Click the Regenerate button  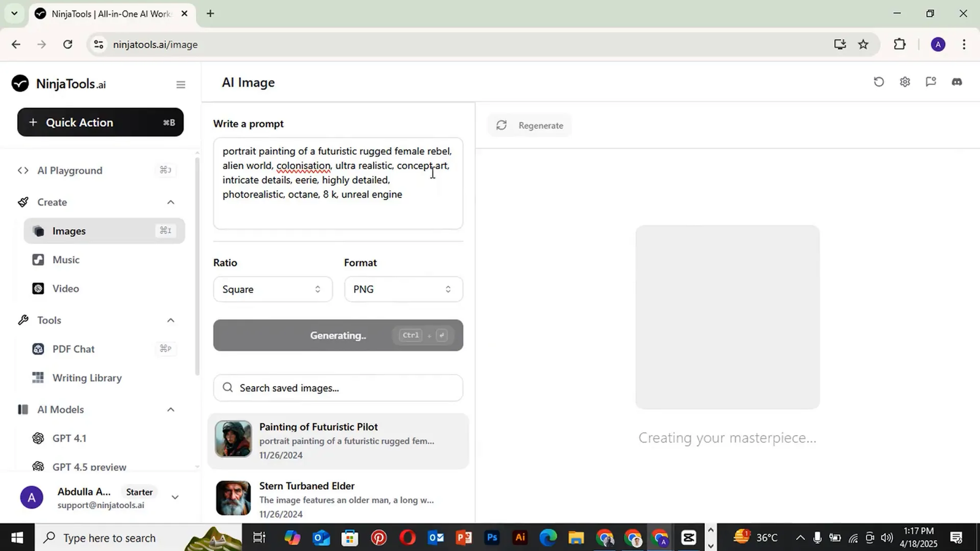pos(530,126)
